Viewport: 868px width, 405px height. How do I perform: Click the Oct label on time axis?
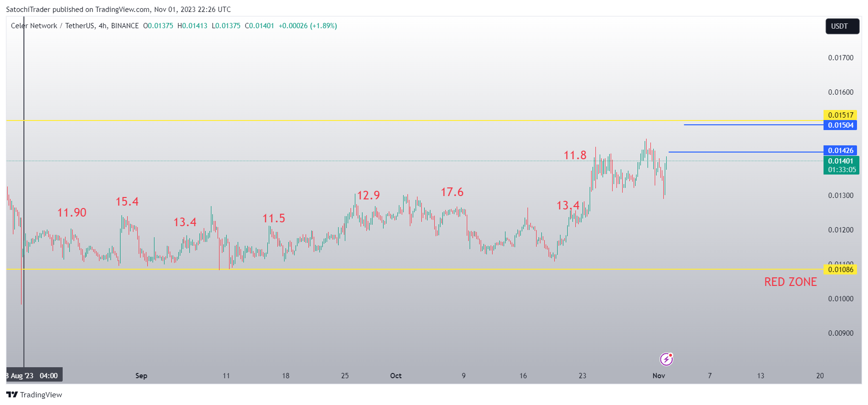[x=396, y=376]
